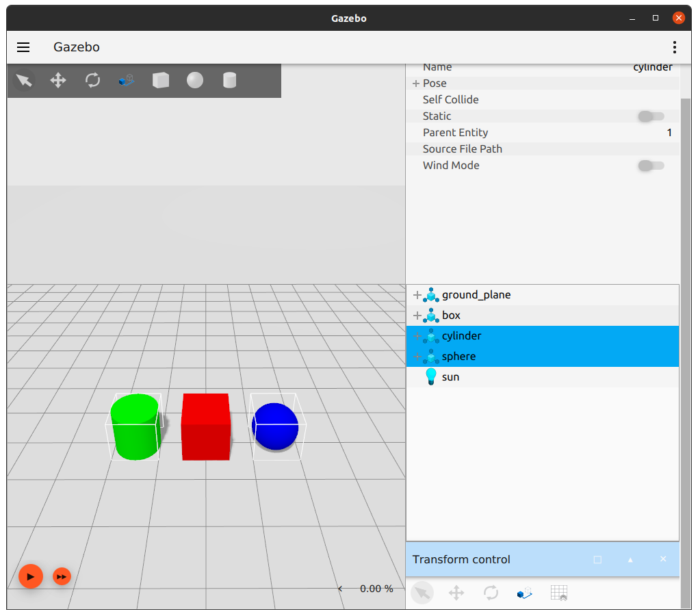Activate translate mode in top toolbar
698x616 pixels.
click(x=58, y=81)
